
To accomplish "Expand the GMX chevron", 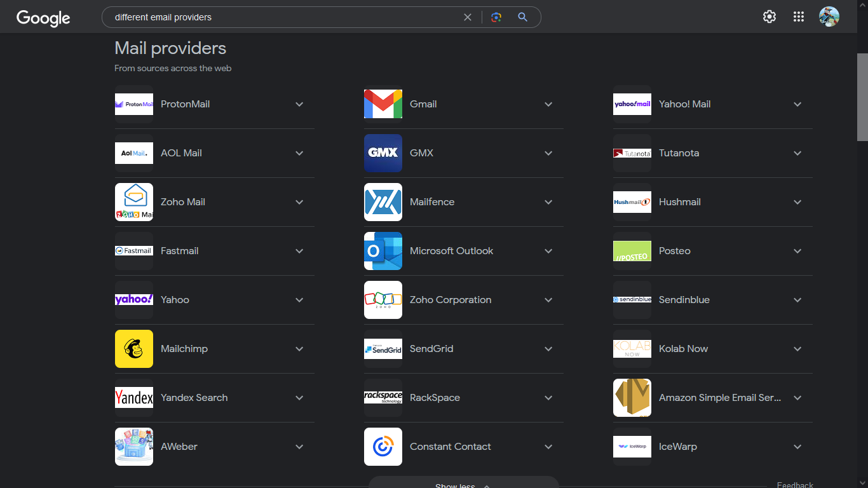I will coord(548,153).
